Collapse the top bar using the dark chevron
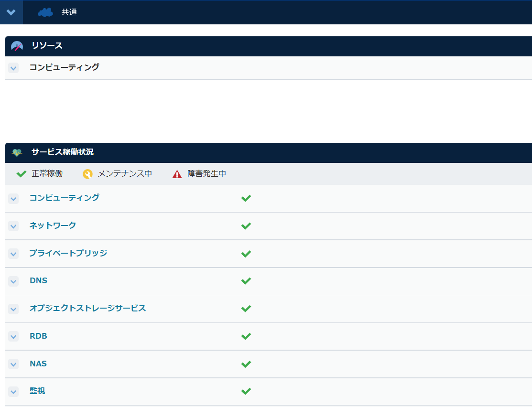 pyautogui.click(x=11, y=12)
